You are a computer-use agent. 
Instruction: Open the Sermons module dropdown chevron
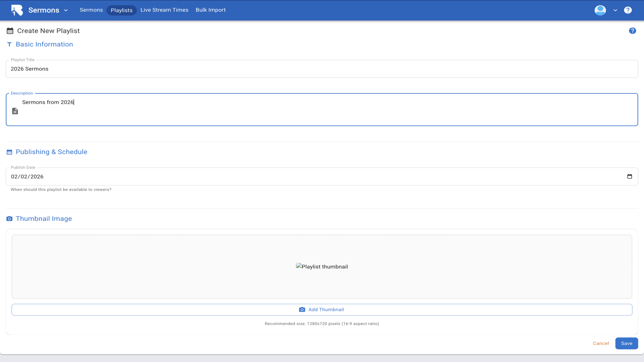(66, 10)
